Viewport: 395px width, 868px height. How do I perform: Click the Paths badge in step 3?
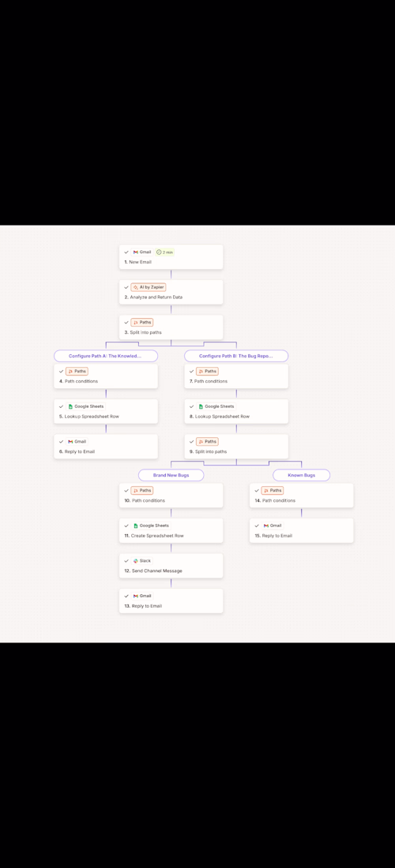click(x=142, y=322)
